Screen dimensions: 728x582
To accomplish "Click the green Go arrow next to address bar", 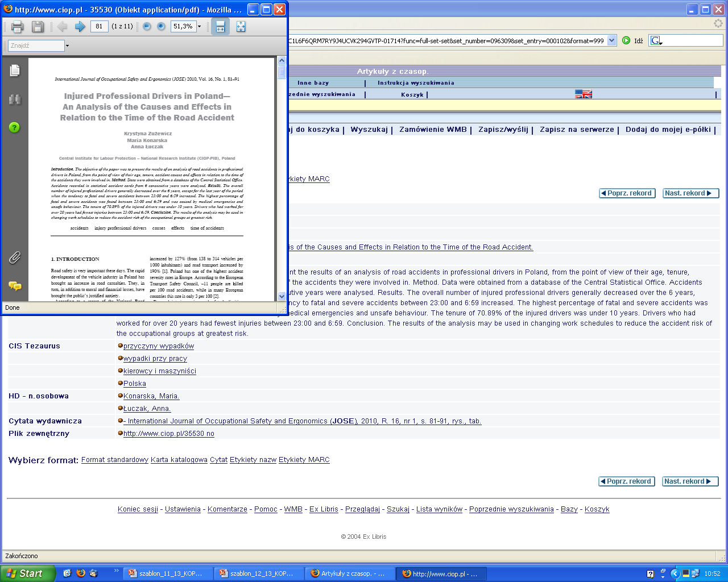I will click(626, 40).
